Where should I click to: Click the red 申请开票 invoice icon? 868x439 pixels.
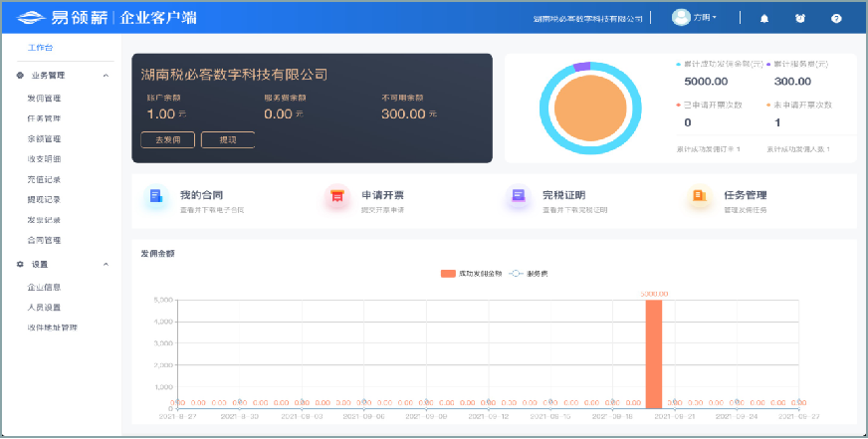[x=337, y=196]
